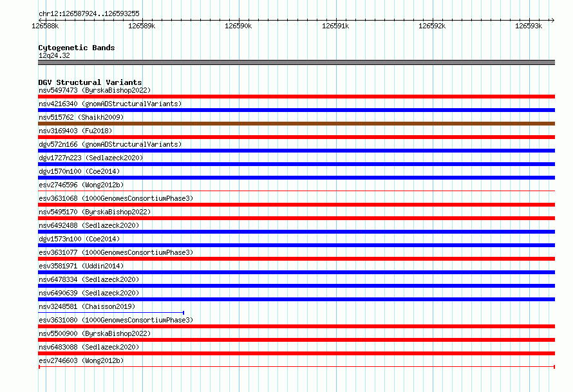Open nsv6492488 (Sedlazeck2020) label
This screenshot has width=573, height=392.
tap(89, 225)
